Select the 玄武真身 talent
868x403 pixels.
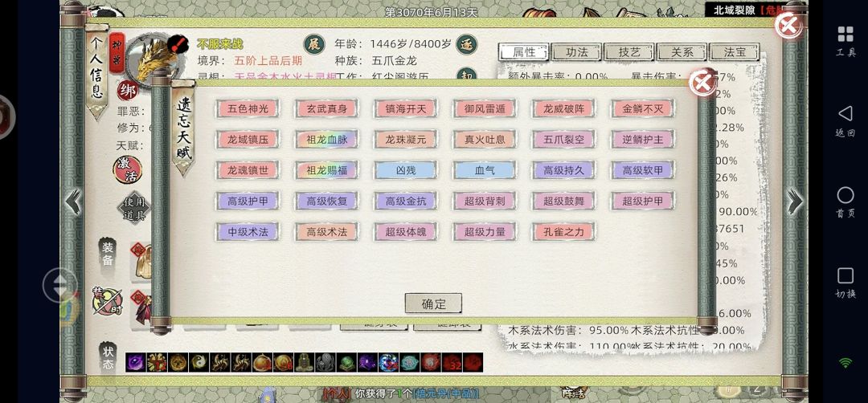pyautogui.click(x=326, y=108)
